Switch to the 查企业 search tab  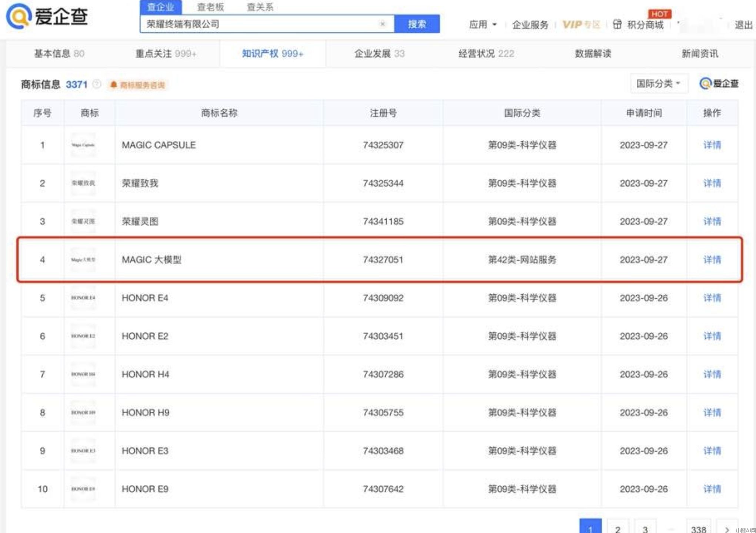161,7
